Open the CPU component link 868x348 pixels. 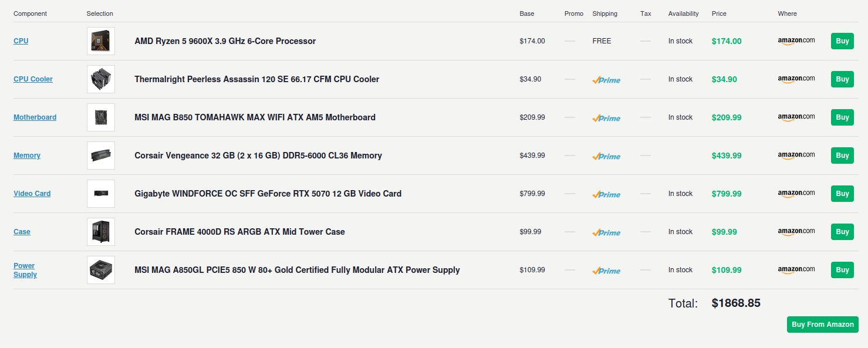(21, 41)
